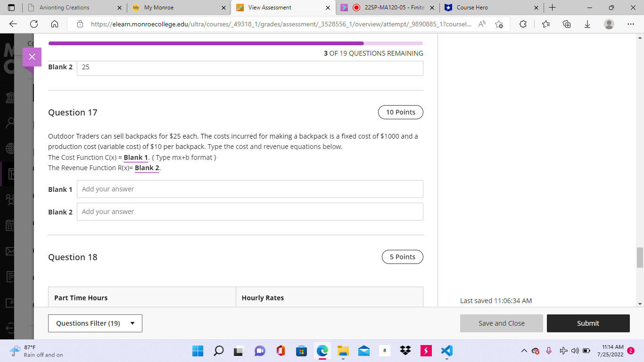Open the Favorites list
Screen dimensions: 644x362
[x=546, y=24]
